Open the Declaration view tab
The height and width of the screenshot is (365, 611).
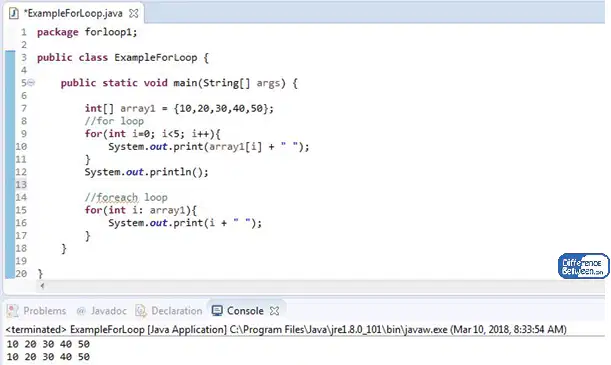click(x=169, y=311)
